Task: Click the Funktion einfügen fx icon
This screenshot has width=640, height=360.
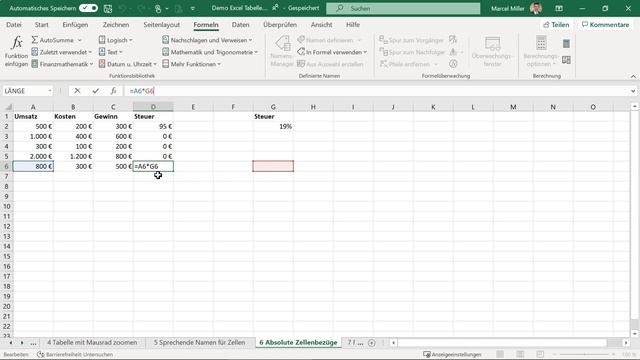Action: coord(16,51)
